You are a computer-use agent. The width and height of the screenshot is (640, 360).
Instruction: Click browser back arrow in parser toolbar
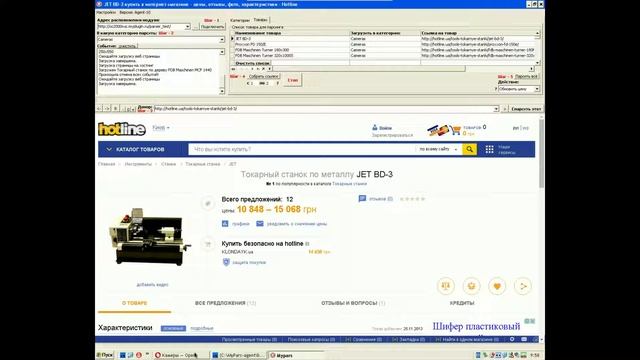point(99,109)
